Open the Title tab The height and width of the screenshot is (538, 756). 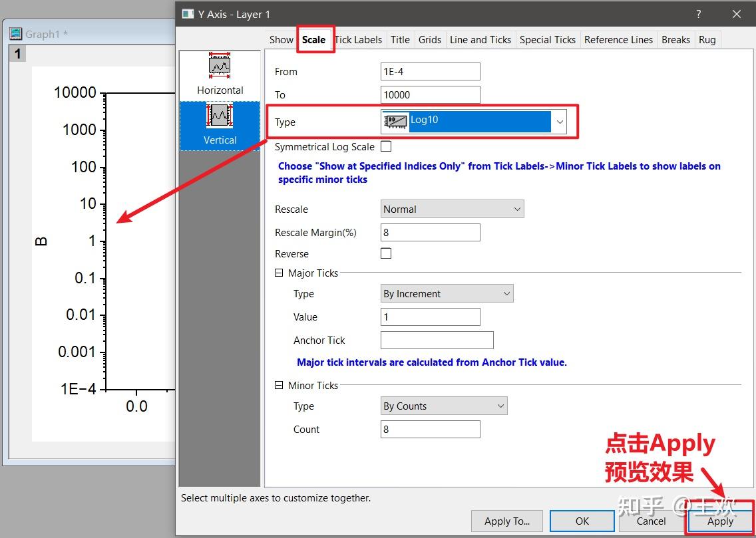tap(400, 39)
